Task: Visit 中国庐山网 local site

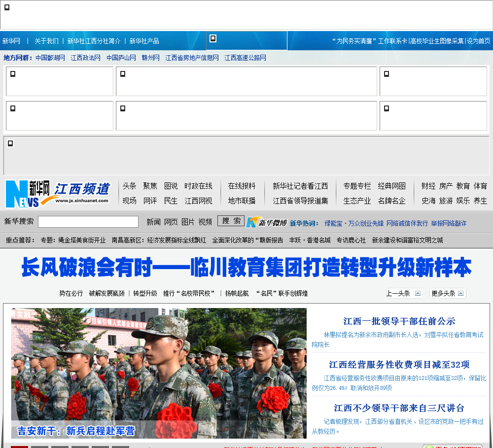Action: click(121, 58)
